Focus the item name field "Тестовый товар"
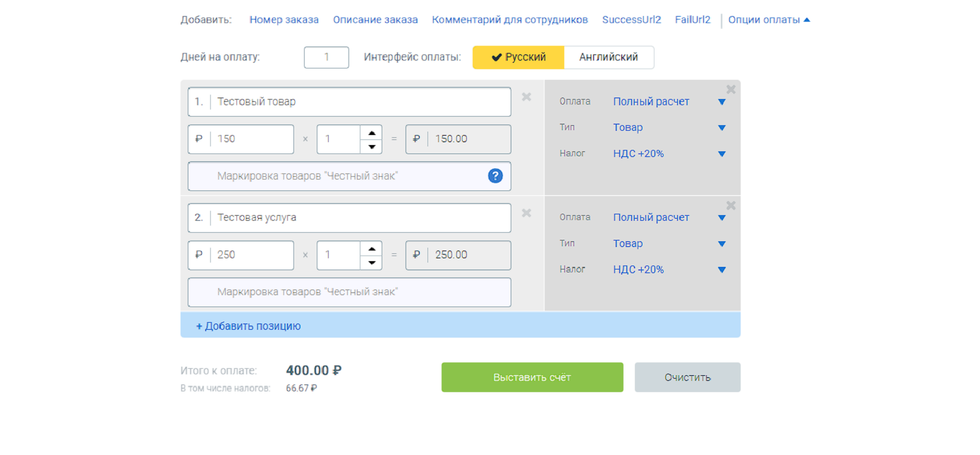Viewport: 980px width, 455px height. click(349, 102)
